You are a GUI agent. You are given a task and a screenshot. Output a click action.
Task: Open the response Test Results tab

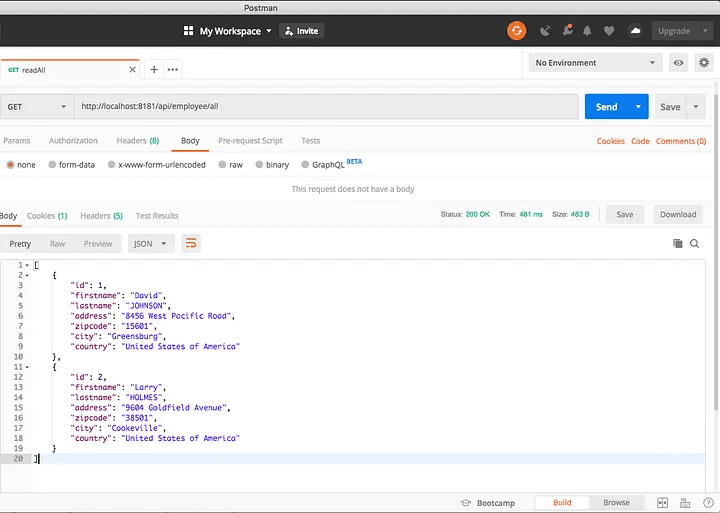point(157,215)
